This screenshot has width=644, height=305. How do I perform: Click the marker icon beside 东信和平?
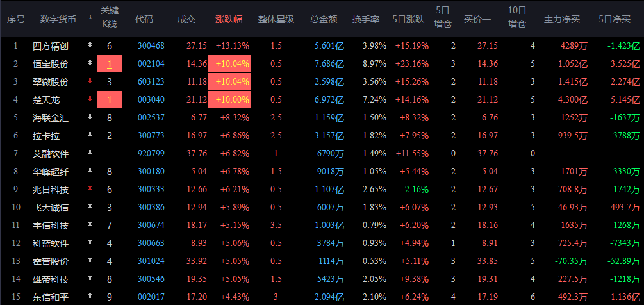(x=90, y=296)
